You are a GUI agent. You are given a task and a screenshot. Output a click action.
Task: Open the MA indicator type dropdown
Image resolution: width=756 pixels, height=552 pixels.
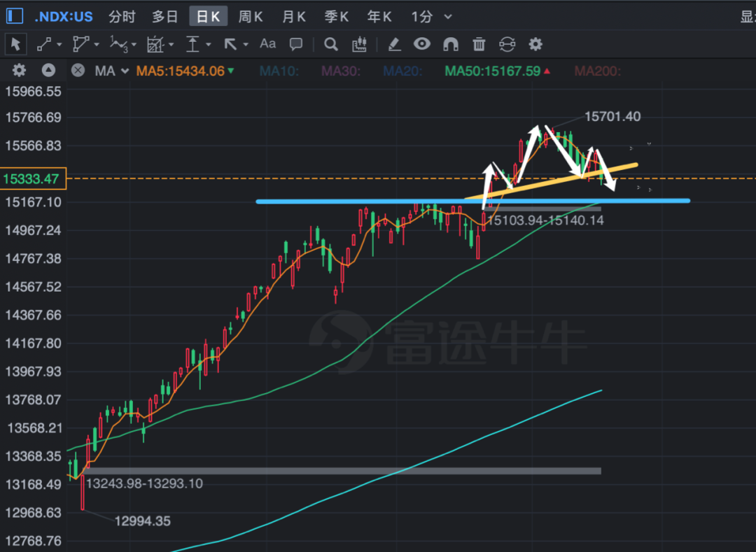click(111, 71)
